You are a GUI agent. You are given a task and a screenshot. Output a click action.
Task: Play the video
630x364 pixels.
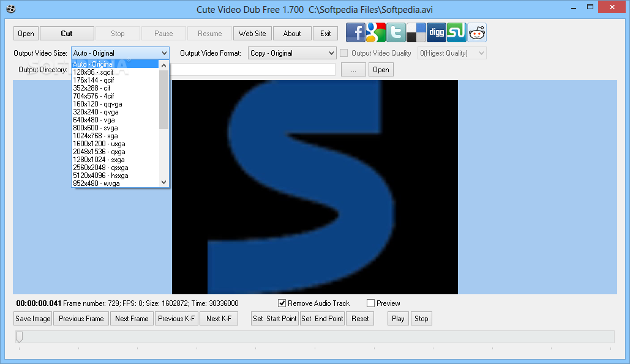pos(398,319)
